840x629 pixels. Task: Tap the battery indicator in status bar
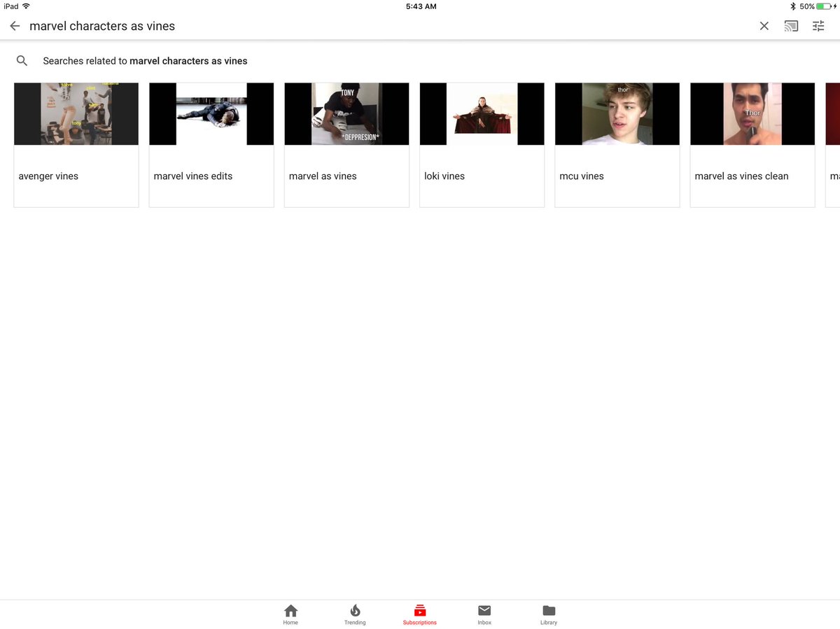point(825,6)
